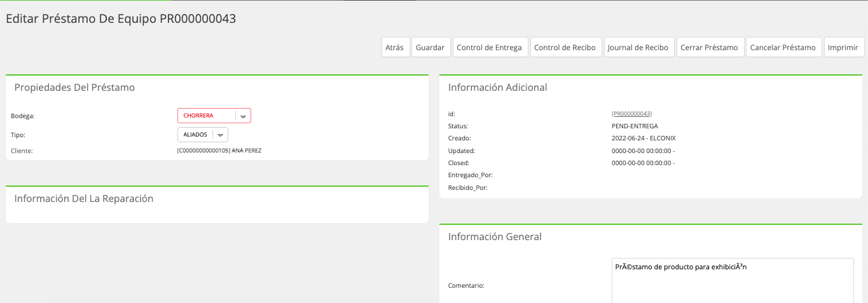
Task: Open Control de Recibo
Action: click(565, 48)
